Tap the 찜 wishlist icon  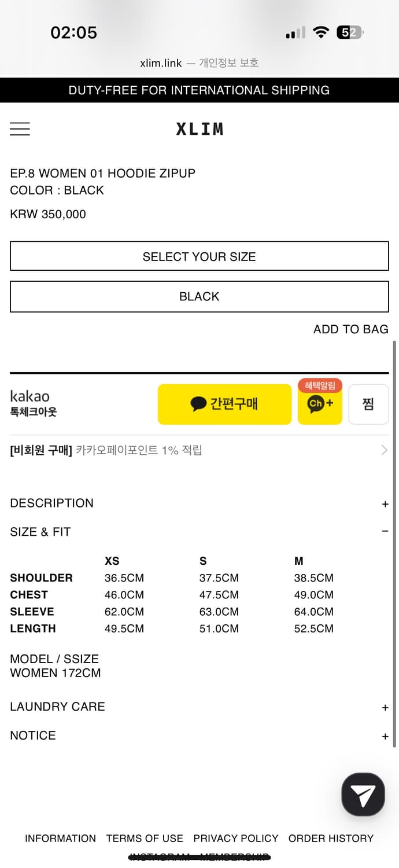pos(368,404)
